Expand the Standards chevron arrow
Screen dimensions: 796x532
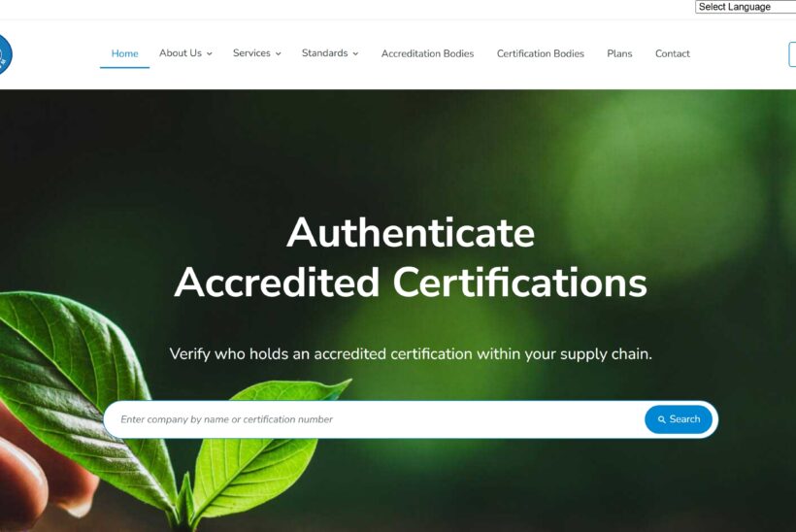(x=355, y=53)
